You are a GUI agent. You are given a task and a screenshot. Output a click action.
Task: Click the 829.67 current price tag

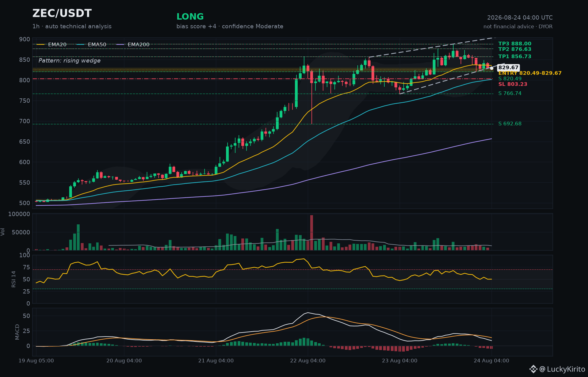click(x=508, y=68)
